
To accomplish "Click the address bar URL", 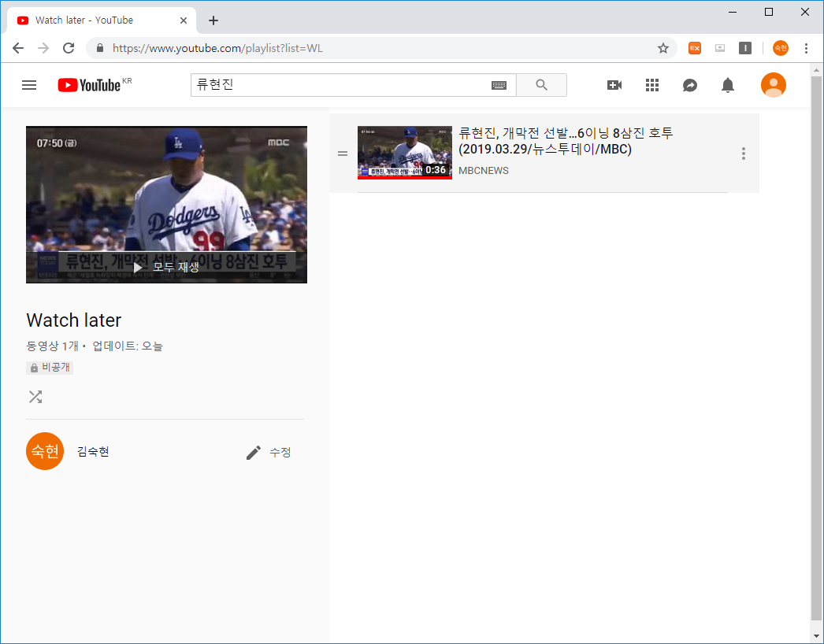I will pyautogui.click(x=217, y=48).
